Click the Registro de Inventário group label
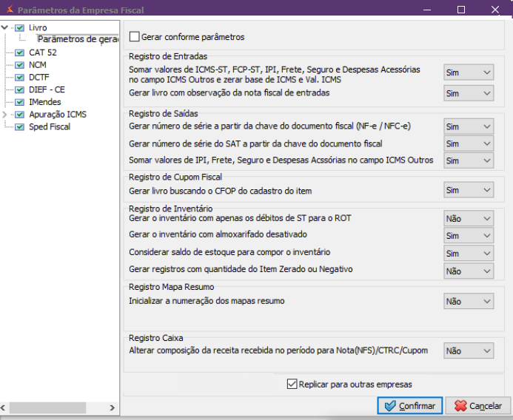Image resolution: width=513 pixels, height=420 pixels. coord(170,209)
